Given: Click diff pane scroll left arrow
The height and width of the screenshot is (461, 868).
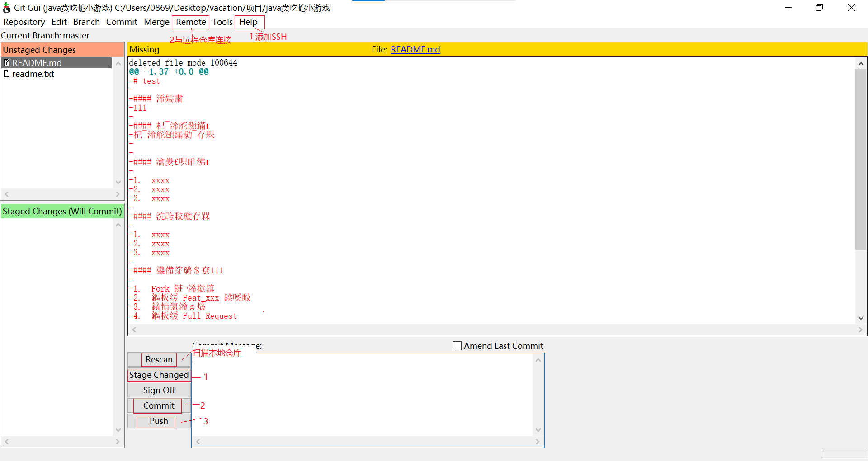Looking at the screenshot, I should tap(134, 330).
